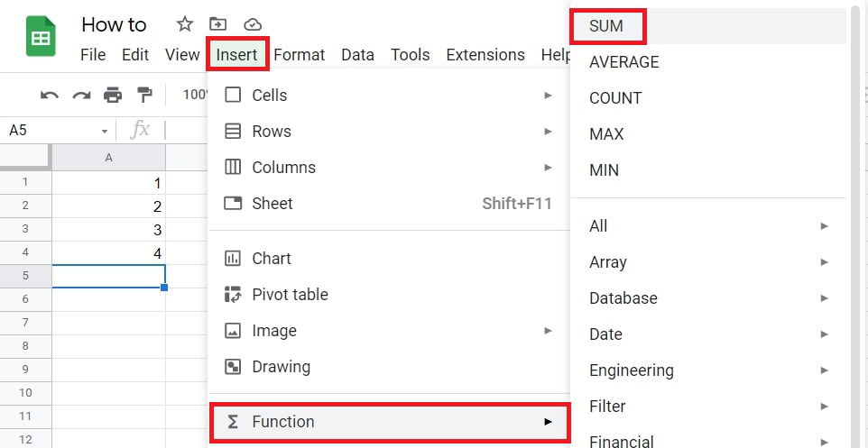Expand the Engineering function category
Screen dimensions: 868x448
tap(824, 370)
